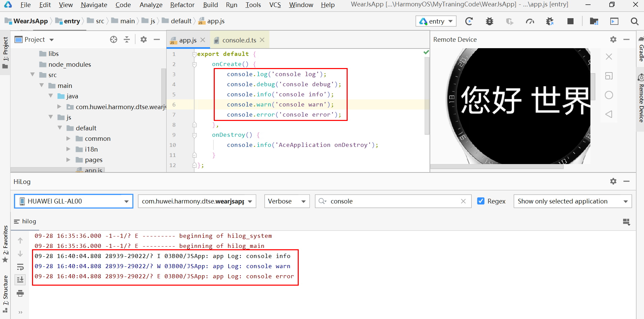644x319 pixels.
Task: Open the Navigate menu
Action: [x=94, y=5]
